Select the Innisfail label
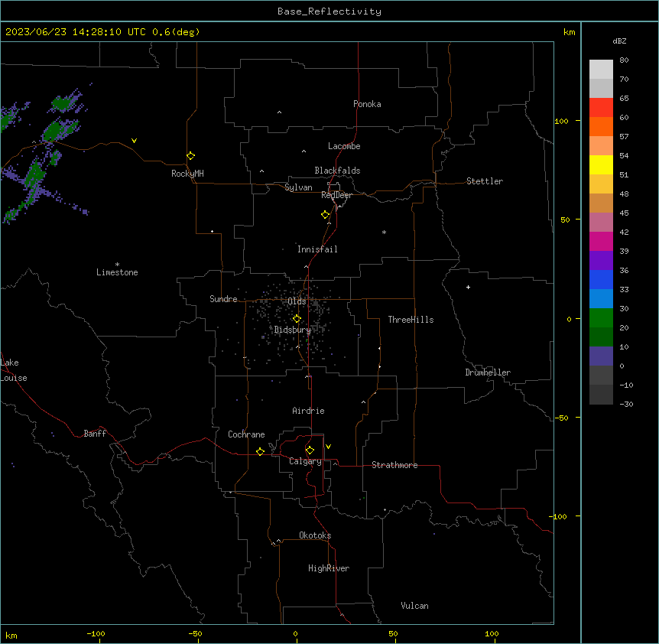 [x=317, y=249]
